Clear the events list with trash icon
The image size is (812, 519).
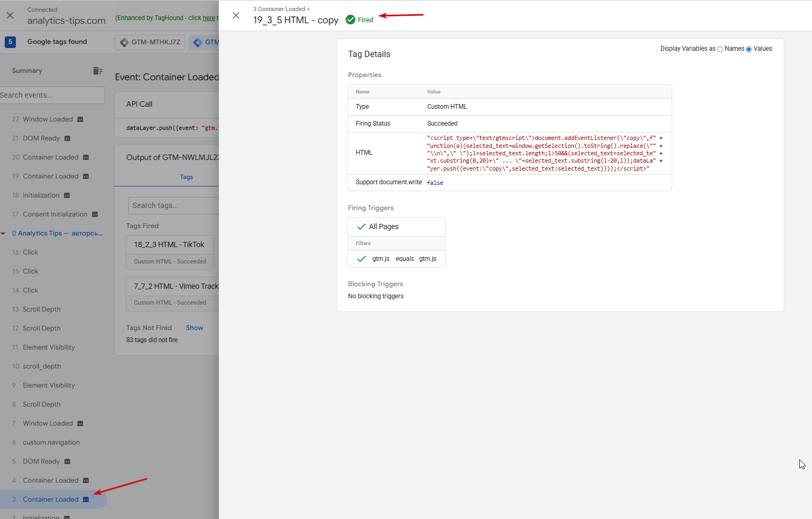click(x=98, y=71)
